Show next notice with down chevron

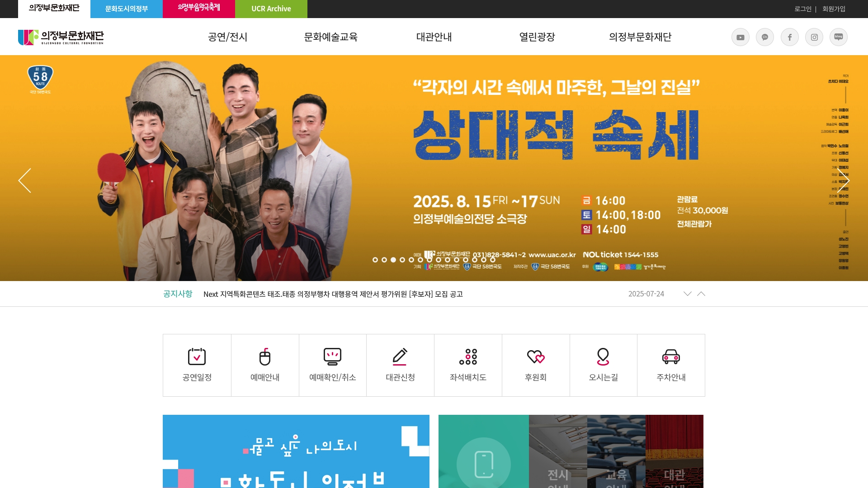coord(688,294)
